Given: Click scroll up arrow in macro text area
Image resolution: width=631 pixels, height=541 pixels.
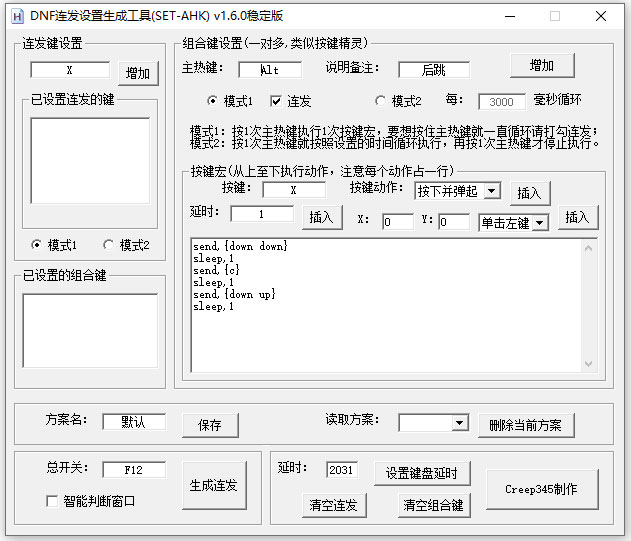Looking at the screenshot, I should point(588,248).
